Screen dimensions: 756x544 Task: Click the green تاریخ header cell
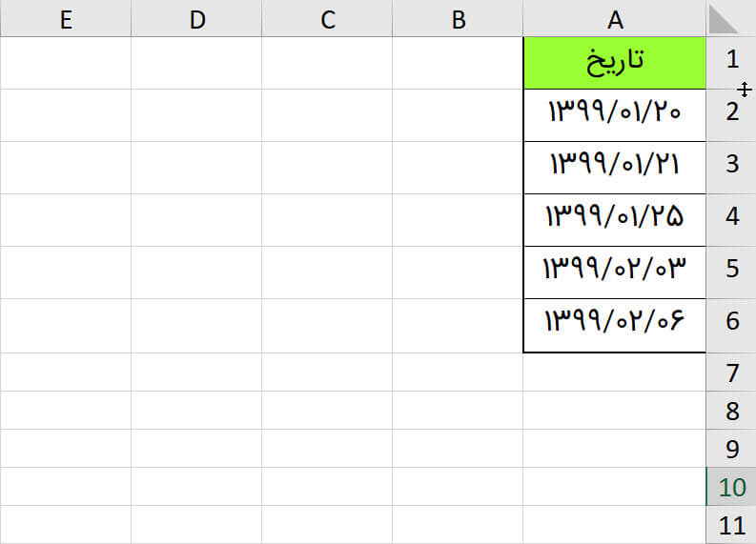[x=615, y=63]
